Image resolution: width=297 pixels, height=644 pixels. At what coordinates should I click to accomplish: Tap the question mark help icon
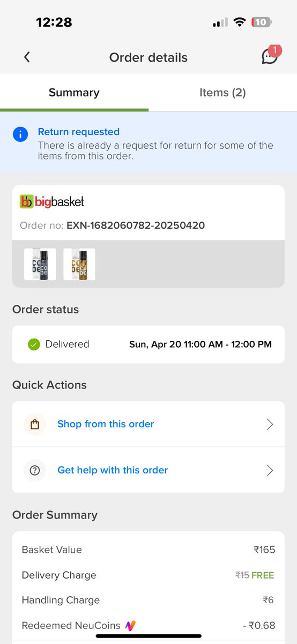[35, 471]
